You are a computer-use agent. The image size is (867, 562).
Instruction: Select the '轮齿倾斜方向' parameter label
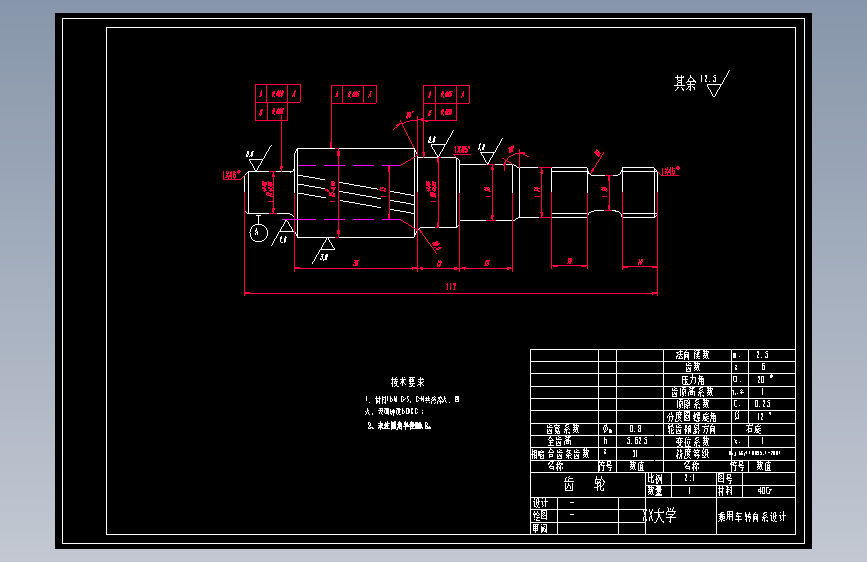692,429
